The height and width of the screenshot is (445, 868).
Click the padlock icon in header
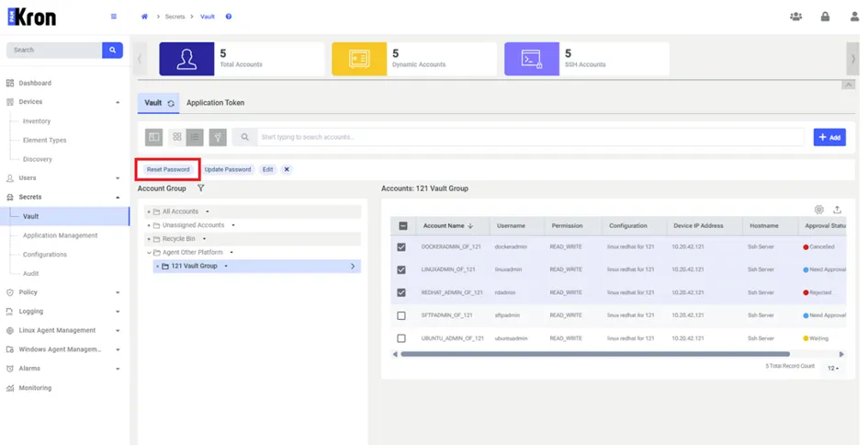click(826, 17)
